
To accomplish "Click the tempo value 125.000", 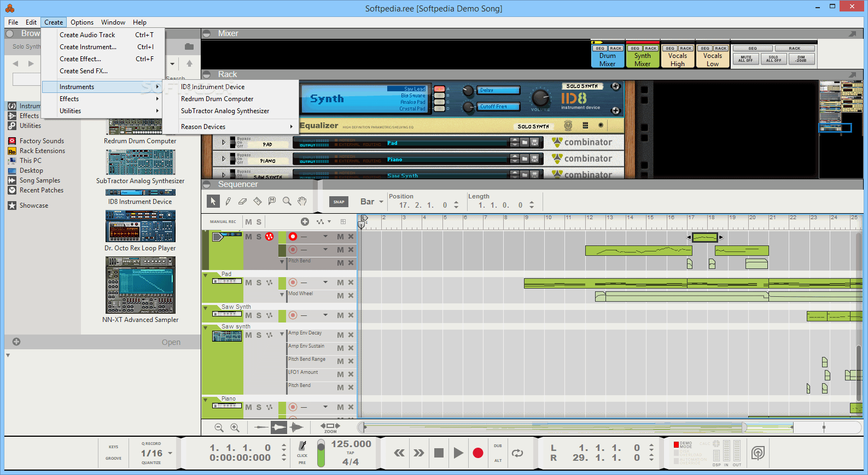I will click(x=351, y=444).
